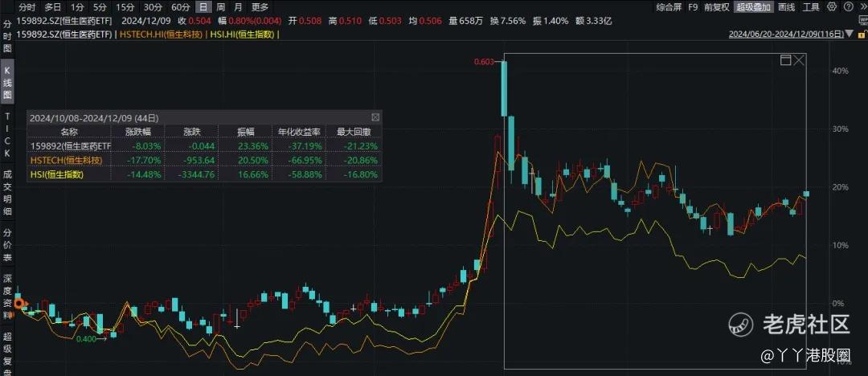Open the 前复权 adjustment dropdown
Viewport: 868px width, 376px height.
coord(716,7)
